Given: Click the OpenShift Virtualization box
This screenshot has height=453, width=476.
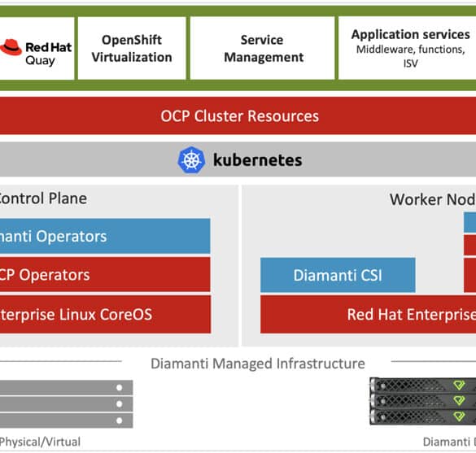Looking at the screenshot, I should 132,48.
